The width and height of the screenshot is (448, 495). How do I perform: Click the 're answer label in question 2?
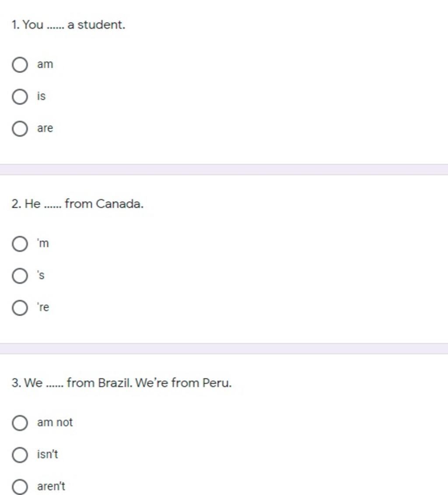click(43, 307)
